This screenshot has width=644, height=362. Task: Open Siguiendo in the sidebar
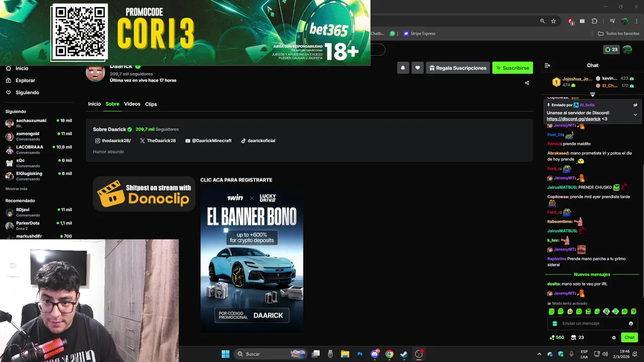pos(22,93)
